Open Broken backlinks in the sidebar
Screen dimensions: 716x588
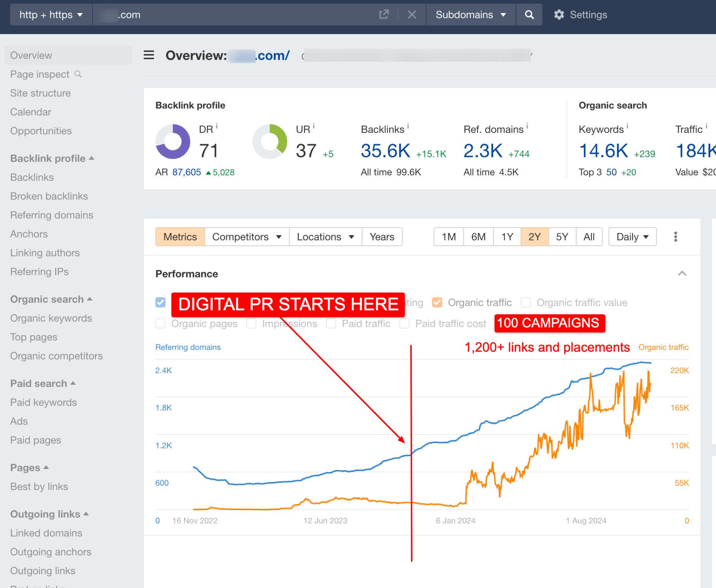(x=49, y=196)
